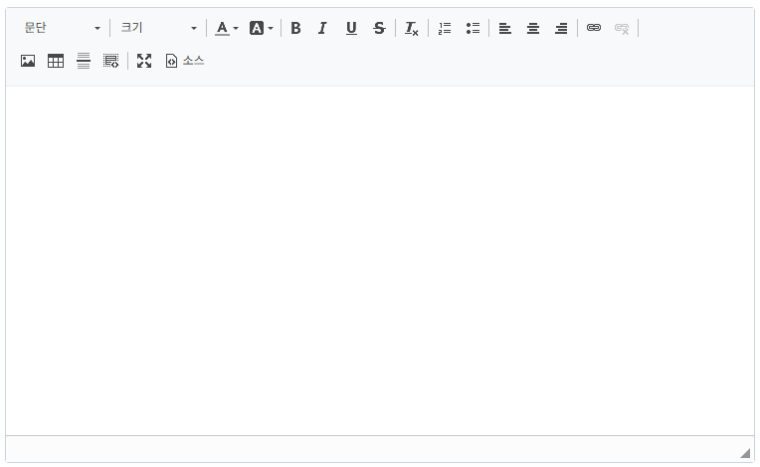
Task: Maximize the editor with fullscreen icon
Action: pyautogui.click(x=144, y=61)
